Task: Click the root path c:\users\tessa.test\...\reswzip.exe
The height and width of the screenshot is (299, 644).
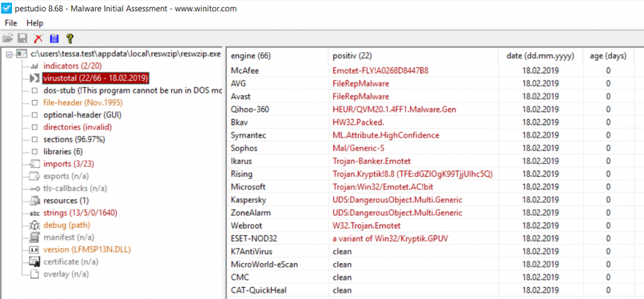Action: point(126,54)
